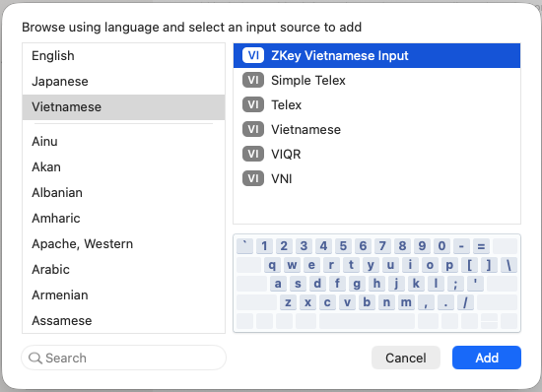542x392 pixels.
Task: Click the g key in keyboard preview
Action: point(357,284)
